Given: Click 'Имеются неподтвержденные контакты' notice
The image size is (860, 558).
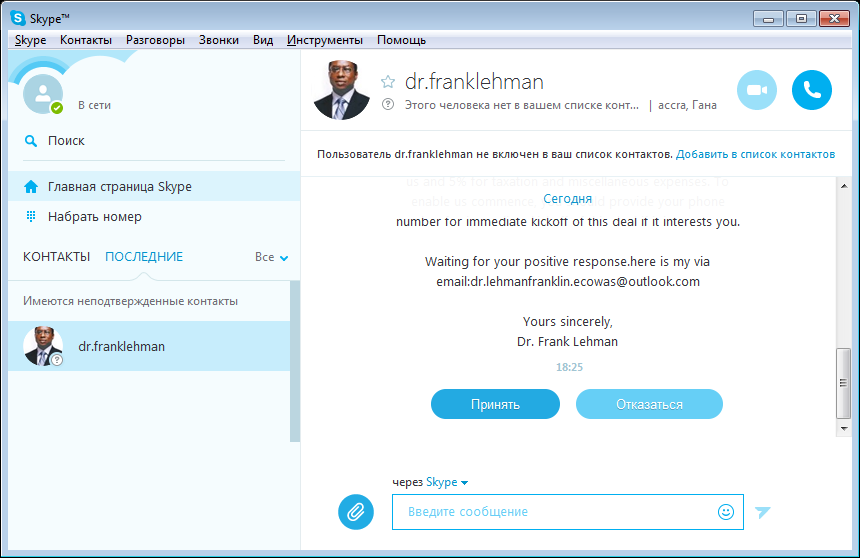Looking at the screenshot, I should [x=131, y=301].
